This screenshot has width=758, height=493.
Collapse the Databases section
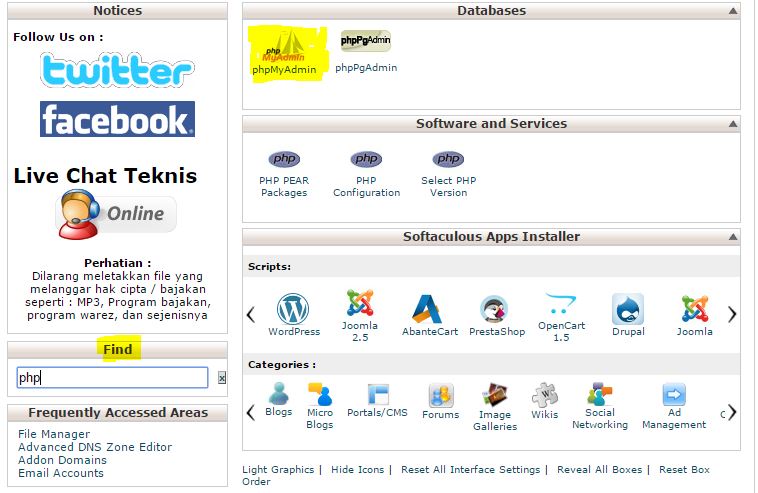tap(734, 12)
